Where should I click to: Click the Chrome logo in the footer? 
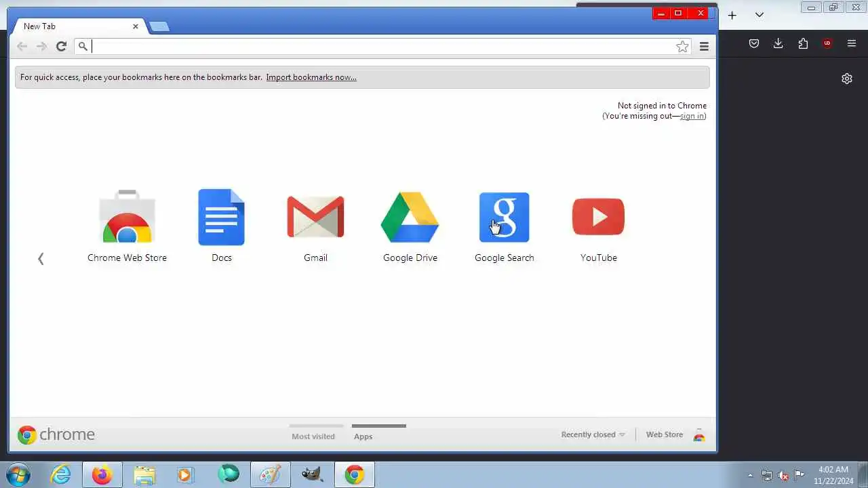(x=56, y=434)
